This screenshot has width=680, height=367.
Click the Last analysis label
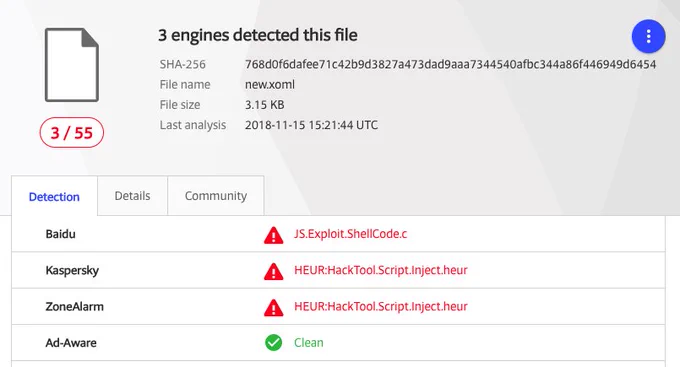click(x=193, y=125)
